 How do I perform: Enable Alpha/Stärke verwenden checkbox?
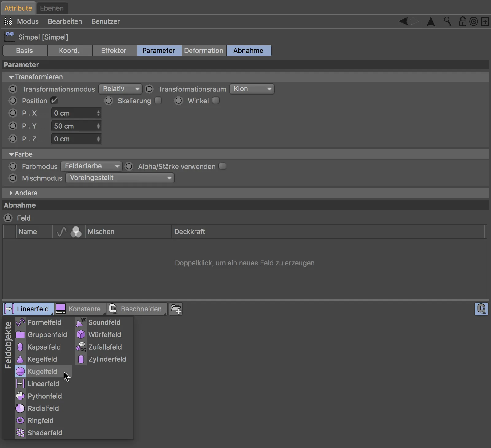tap(222, 166)
